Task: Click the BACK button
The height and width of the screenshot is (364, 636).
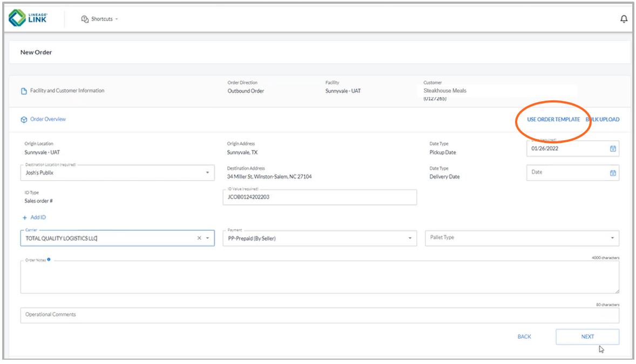Action: point(524,336)
